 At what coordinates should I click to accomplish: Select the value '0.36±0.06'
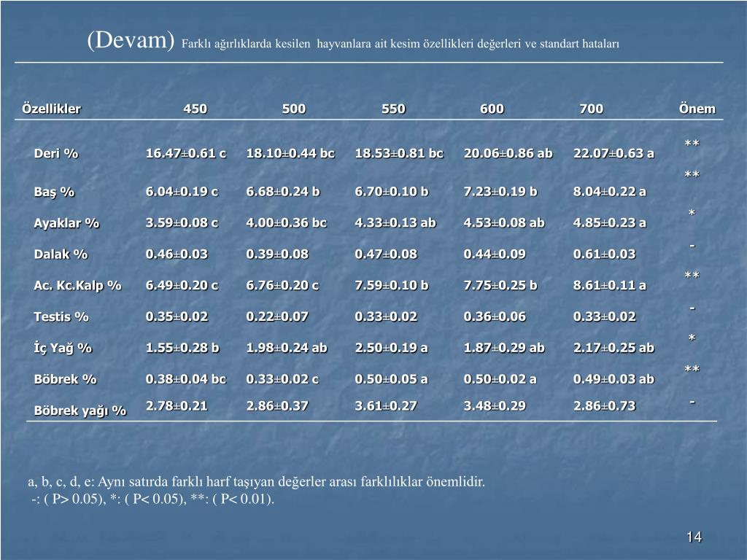(x=495, y=316)
